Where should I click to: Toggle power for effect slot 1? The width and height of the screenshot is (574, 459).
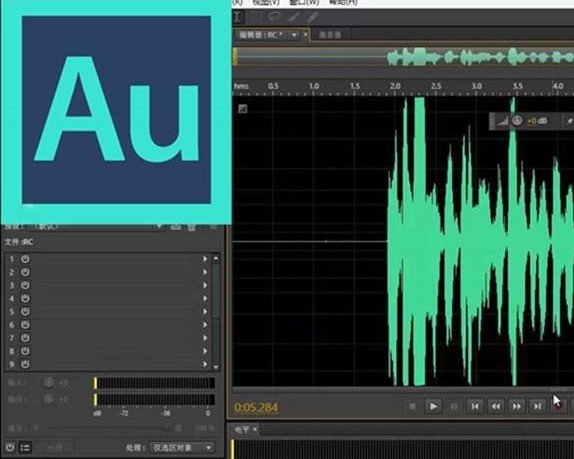(x=25, y=259)
